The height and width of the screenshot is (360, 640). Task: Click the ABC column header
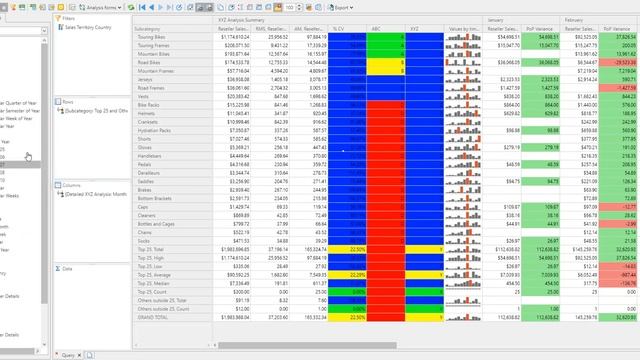point(386,29)
